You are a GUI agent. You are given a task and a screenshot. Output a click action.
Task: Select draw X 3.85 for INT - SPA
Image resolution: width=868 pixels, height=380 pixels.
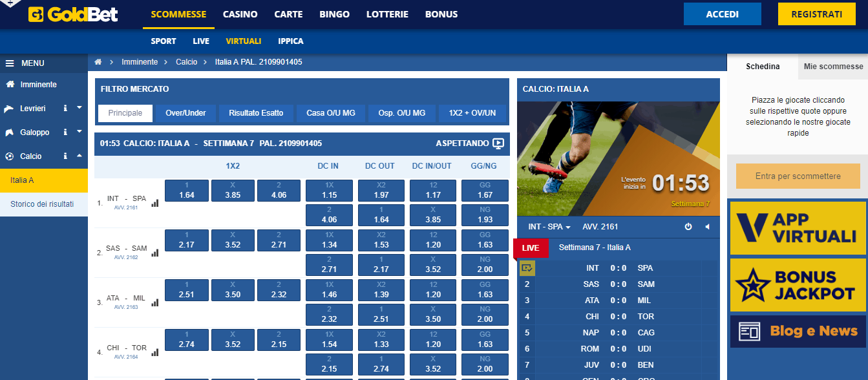[233, 191]
